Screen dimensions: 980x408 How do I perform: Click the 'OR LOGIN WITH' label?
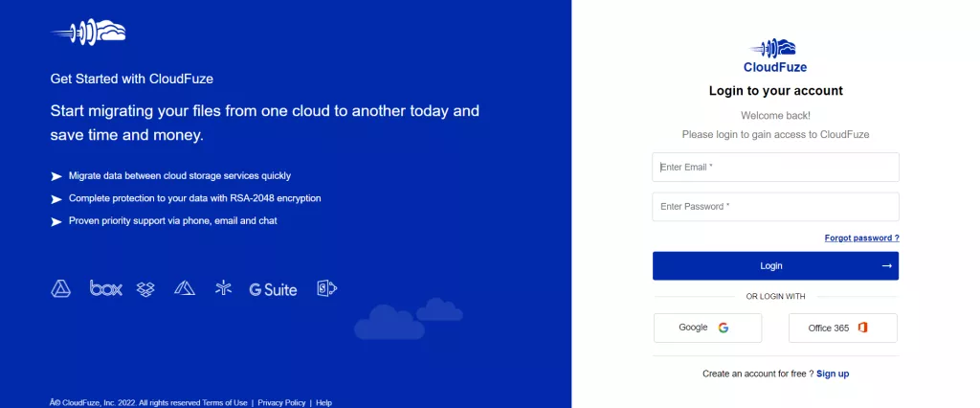(775, 297)
